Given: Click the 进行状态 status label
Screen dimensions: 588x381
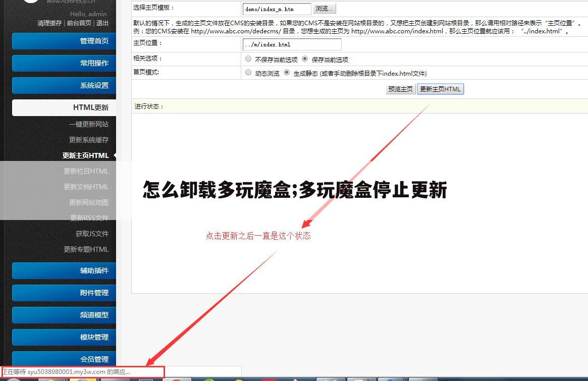Looking at the screenshot, I should pyautogui.click(x=149, y=106).
